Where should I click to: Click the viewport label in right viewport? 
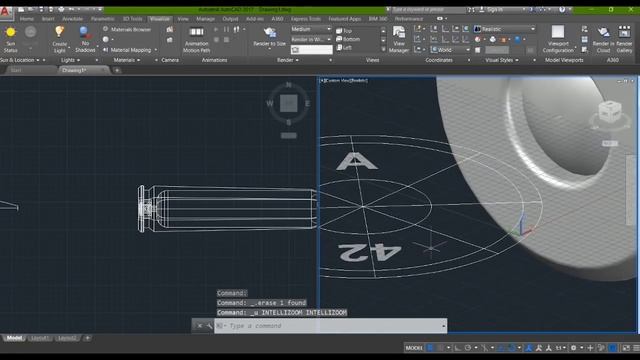[344, 81]
